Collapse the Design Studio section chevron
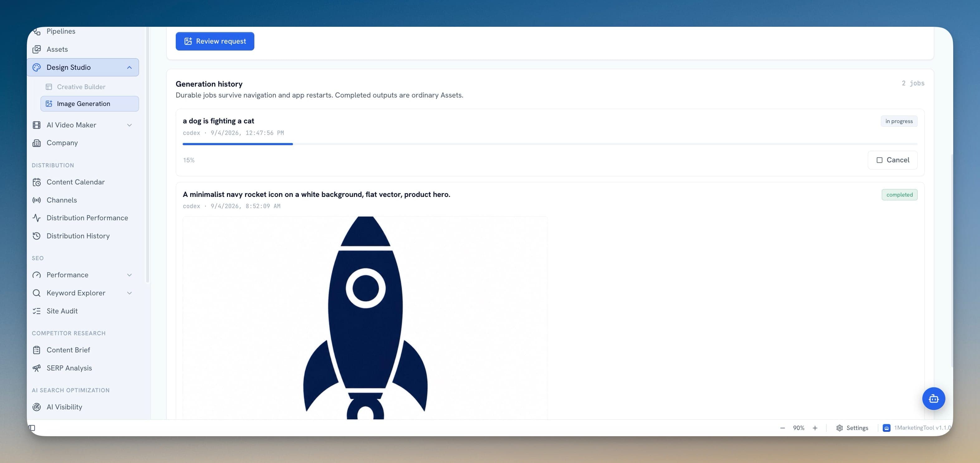 coord(129,67)
